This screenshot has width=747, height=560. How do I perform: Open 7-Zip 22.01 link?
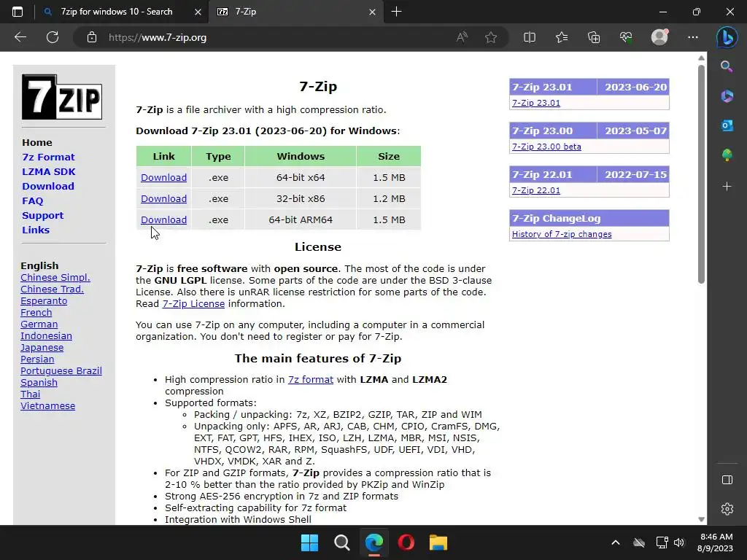tap(536, 190)
